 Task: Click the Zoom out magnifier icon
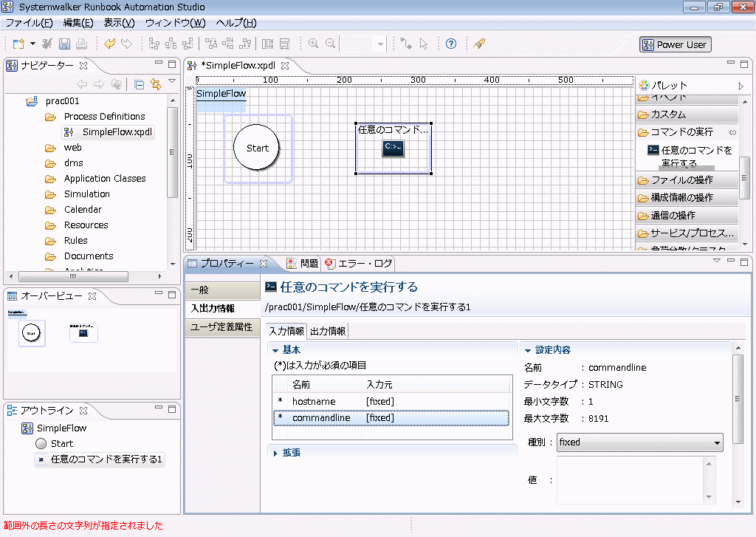pos(330,44)
